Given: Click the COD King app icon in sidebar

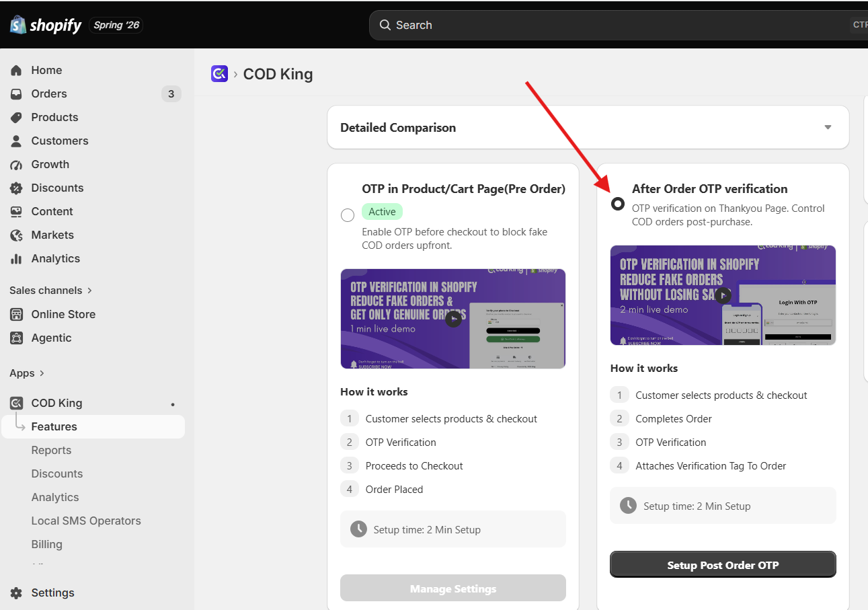Looking at the screenshot, I should pos(17,403).
